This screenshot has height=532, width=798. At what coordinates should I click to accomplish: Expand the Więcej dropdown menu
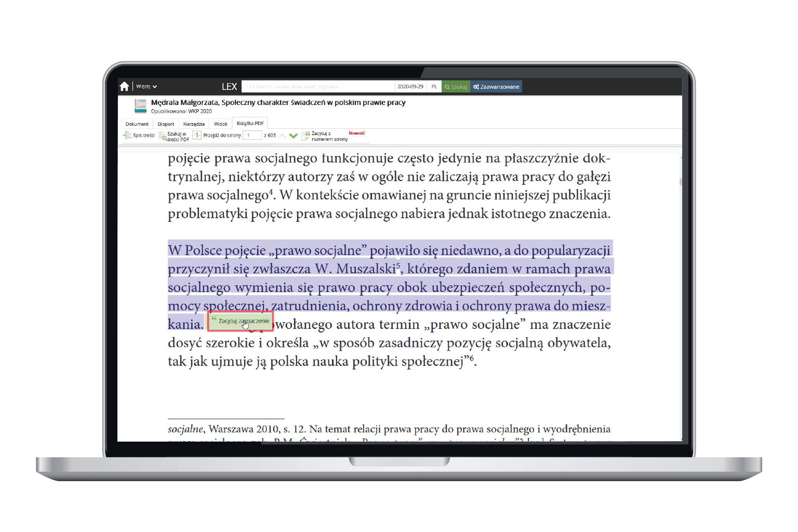tap(146, 87)
